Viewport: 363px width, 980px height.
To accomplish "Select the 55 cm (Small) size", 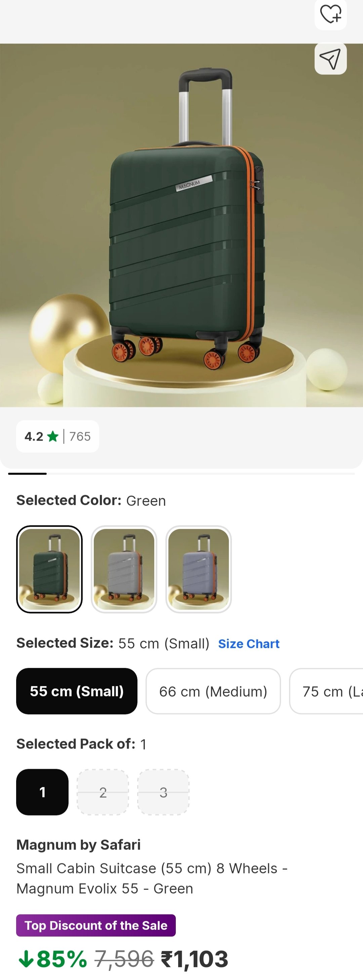I will [x=77, y=691].
